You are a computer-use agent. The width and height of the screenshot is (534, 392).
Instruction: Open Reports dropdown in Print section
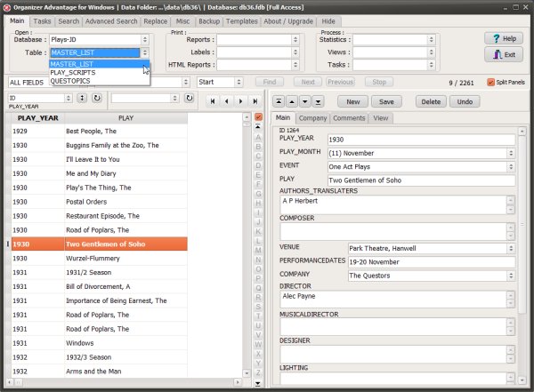[x=295, y=39]
